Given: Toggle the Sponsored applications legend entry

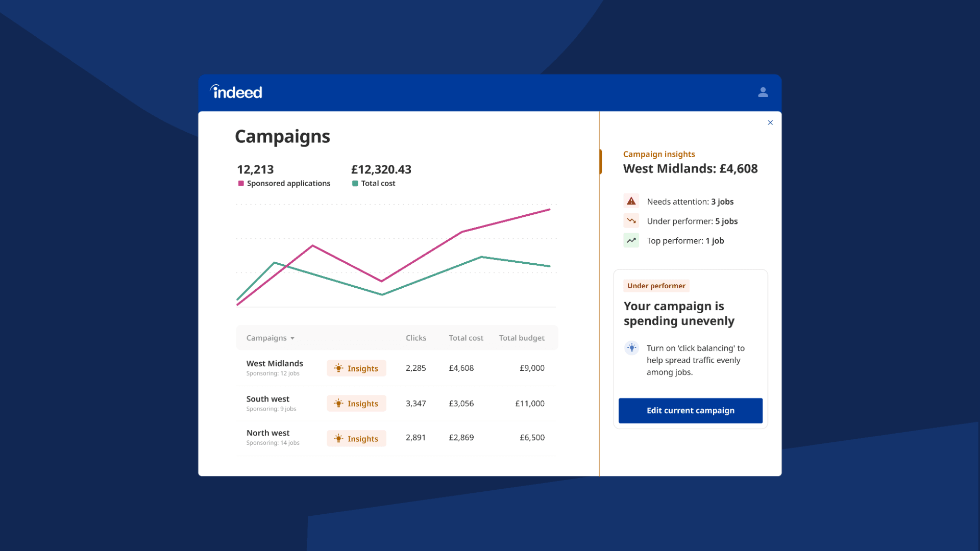Looking at the screenshot, I should pos(284,183).
